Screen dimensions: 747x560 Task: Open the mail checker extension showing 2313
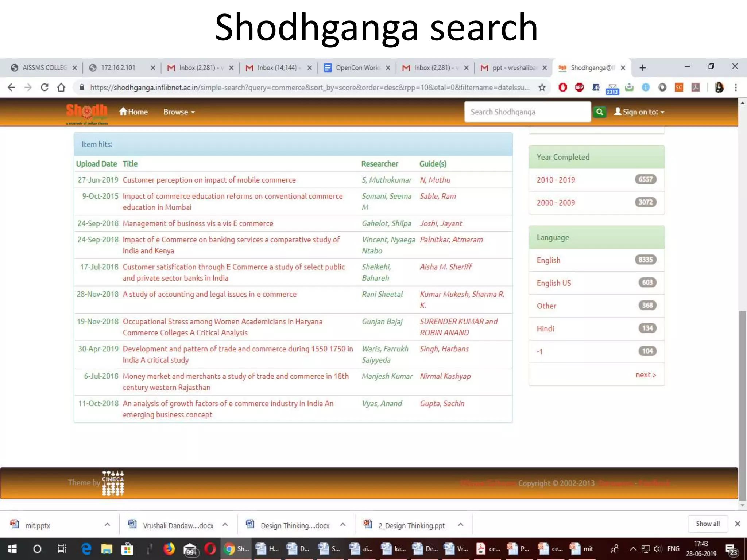tap(612, 89)
